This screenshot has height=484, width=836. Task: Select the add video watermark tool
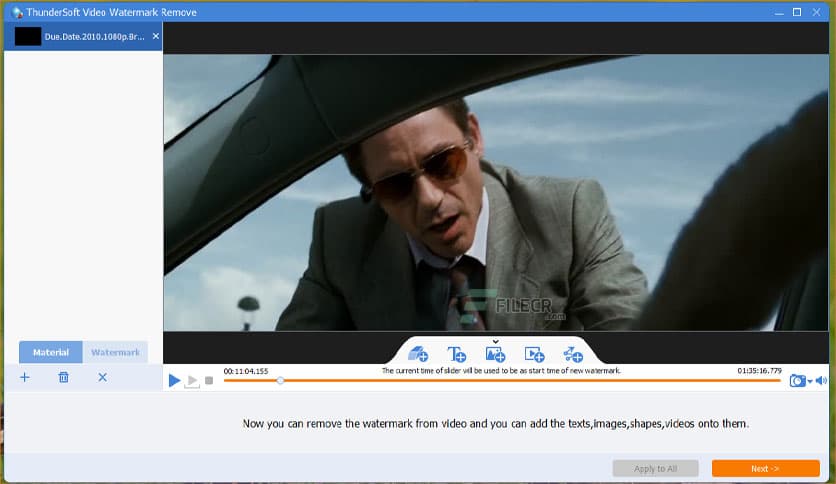(x=534, y=354)
